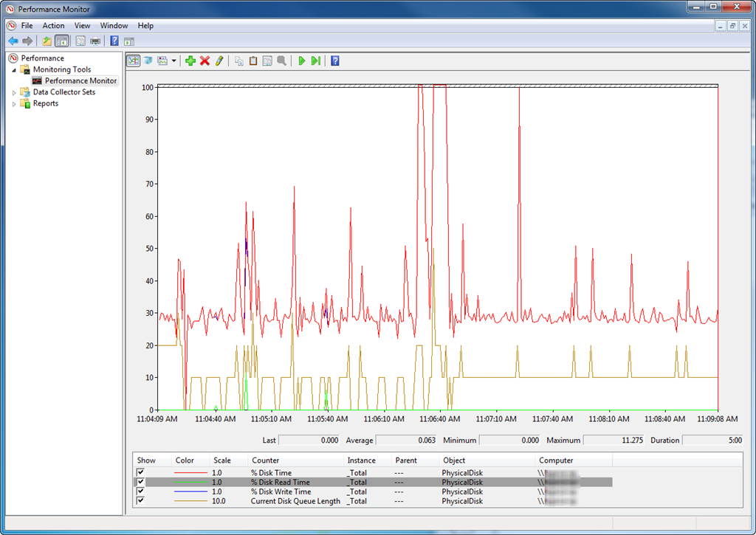Uncheck the % Disk Time show checkbox

[140, 472]
